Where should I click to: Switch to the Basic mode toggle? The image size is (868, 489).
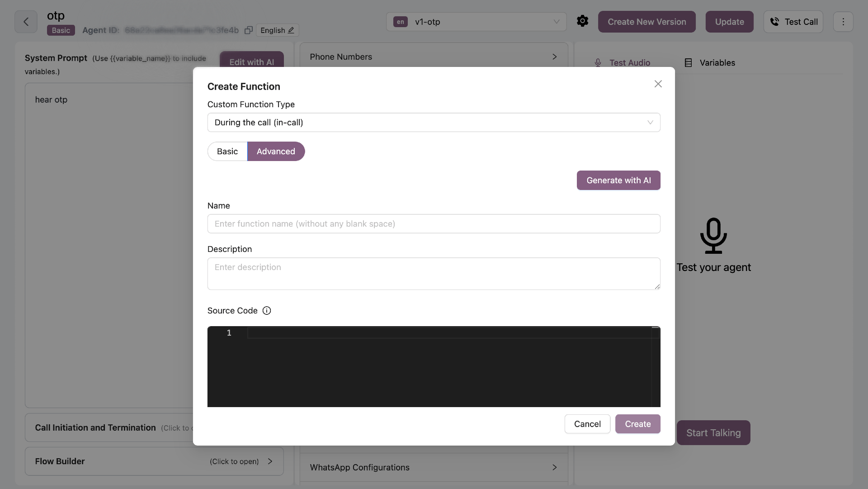(x=227, y=152)
